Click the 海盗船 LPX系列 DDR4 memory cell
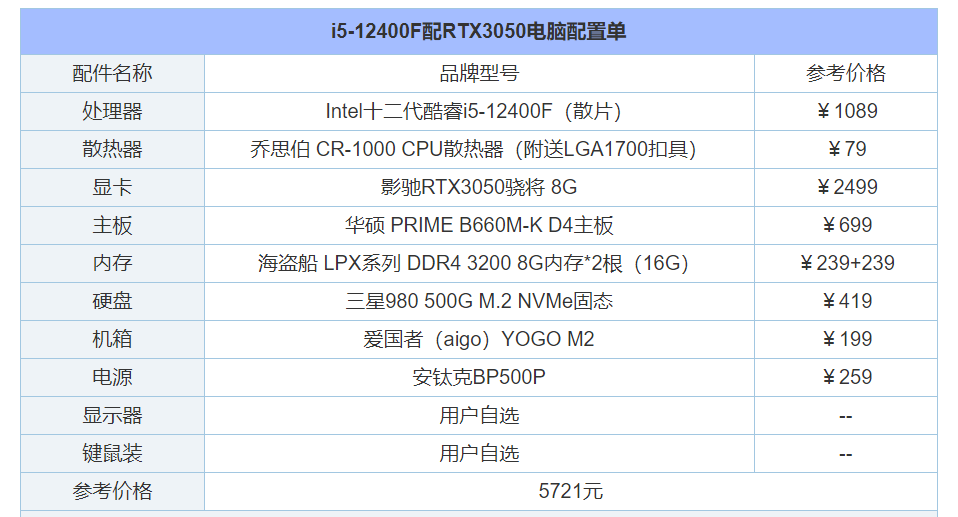 tap(479, 263)
